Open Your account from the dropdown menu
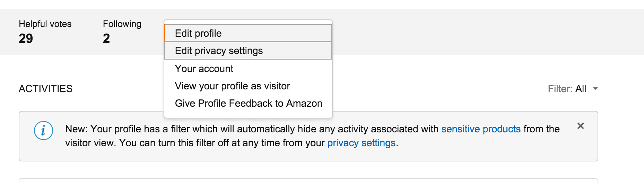 (x=248, y=69)
